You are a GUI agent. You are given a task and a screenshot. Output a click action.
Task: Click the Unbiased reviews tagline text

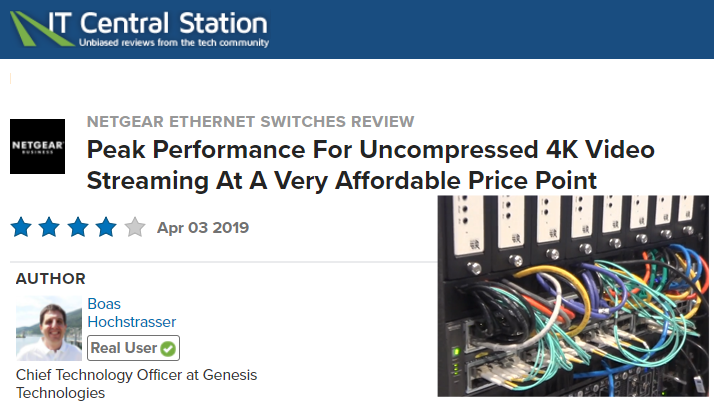pos(174,42)
